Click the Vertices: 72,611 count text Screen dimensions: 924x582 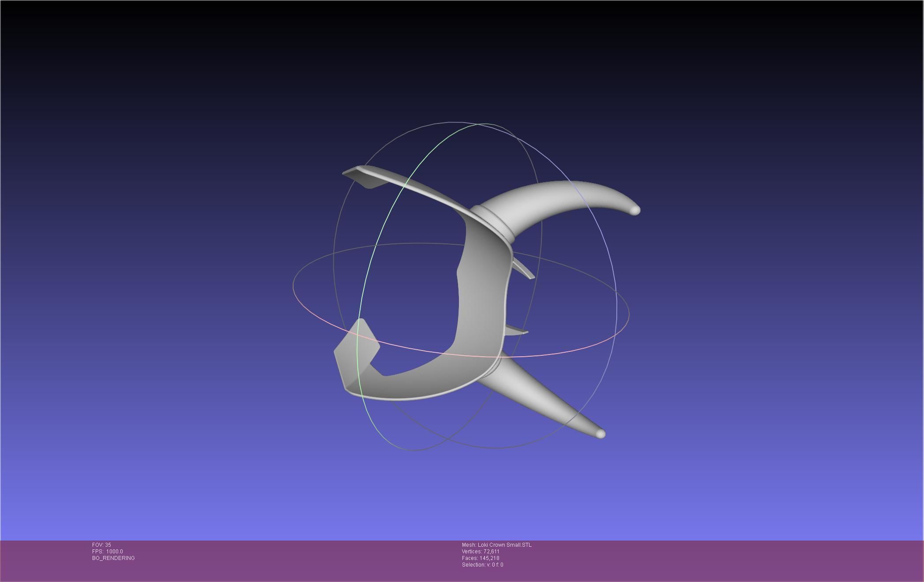(x=481, y=552)
